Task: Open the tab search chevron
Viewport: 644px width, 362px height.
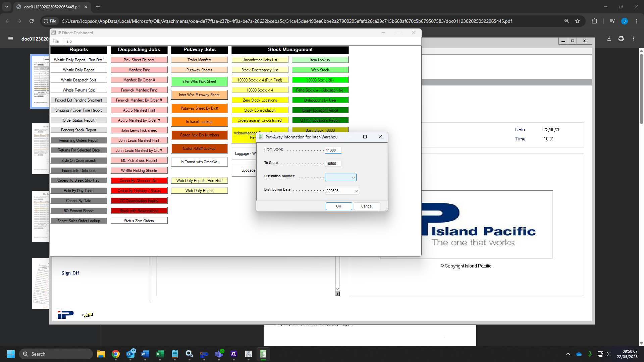Action: [x=7, y=7]
